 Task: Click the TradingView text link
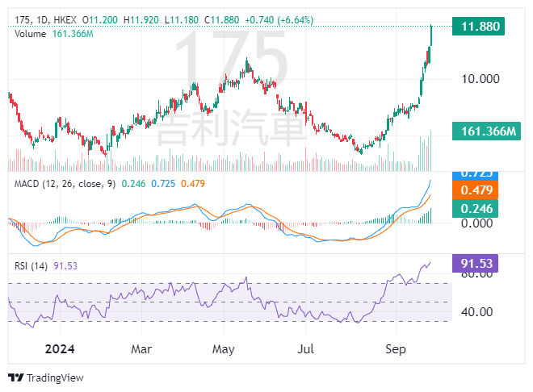[x=55, y=377]
